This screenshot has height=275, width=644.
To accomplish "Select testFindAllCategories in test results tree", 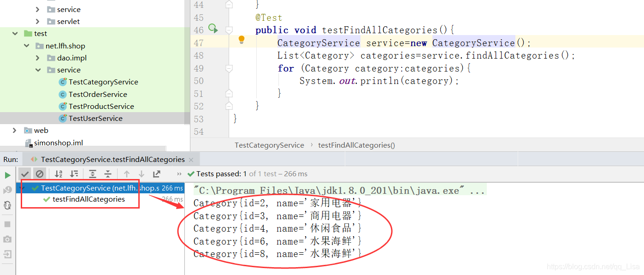I will coord(89,199).
